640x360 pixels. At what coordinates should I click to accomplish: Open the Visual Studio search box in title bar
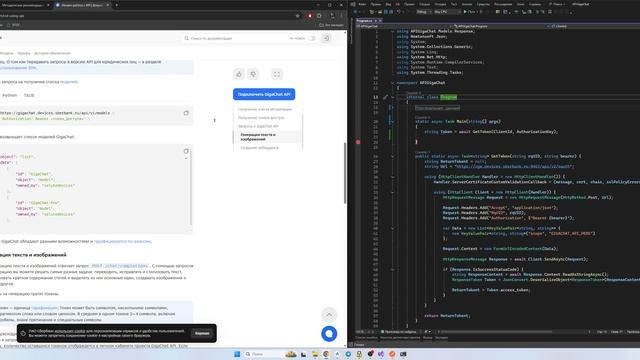point(558,4)
